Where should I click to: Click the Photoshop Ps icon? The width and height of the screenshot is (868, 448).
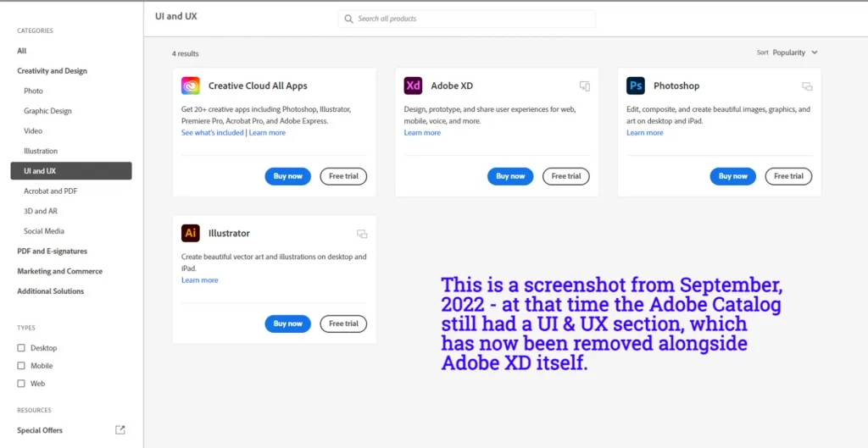tap(636, 86)
